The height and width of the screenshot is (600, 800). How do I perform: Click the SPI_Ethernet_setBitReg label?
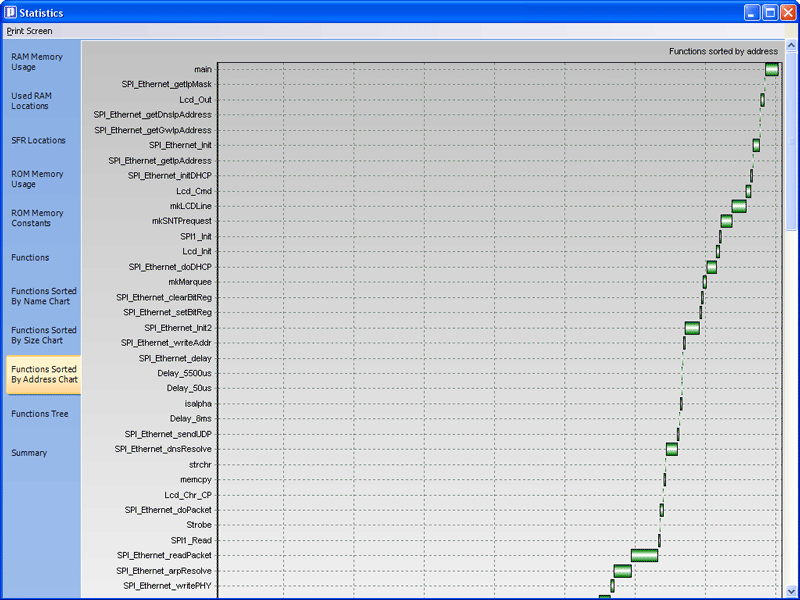point(167,312)
